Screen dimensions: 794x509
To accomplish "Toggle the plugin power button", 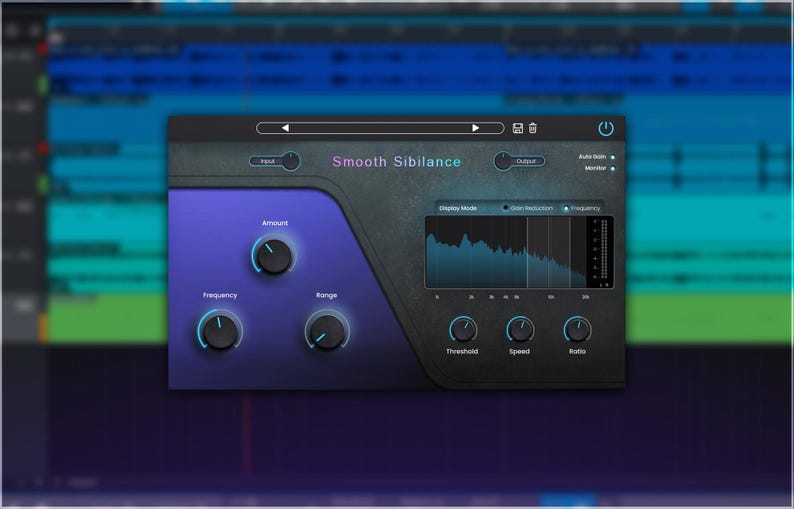I will tap(606, 129).
